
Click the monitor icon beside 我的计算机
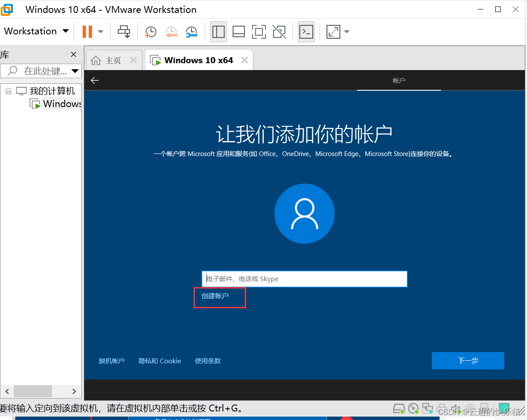21,91
